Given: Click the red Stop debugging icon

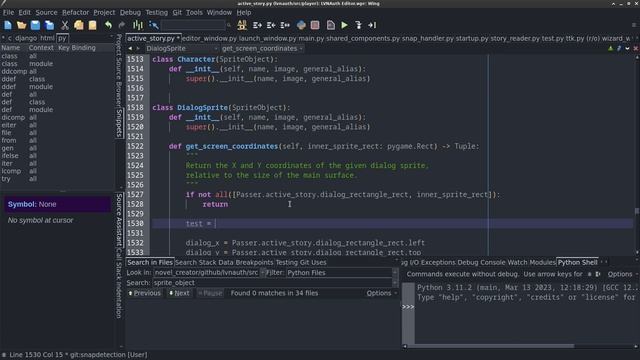Looking at the screenshot, I should [315, 25].
